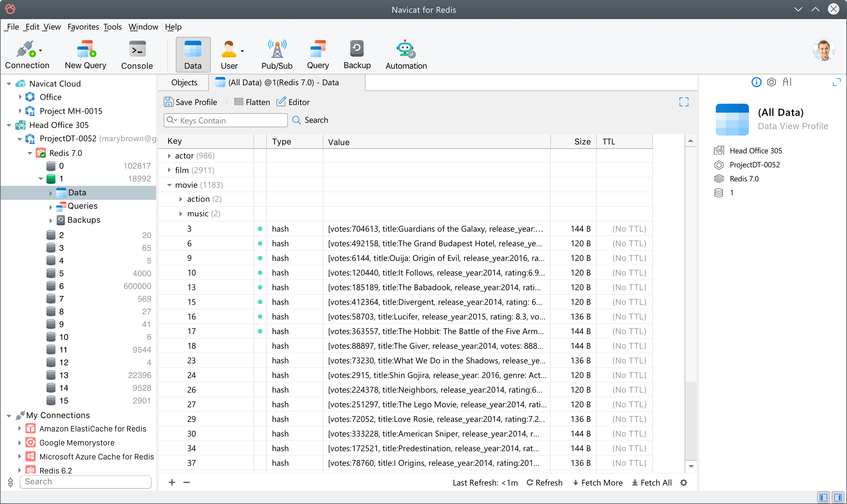Screen dimensions: 847x504
Task: Collapse the movie key group
Action: (x=169, y=185)
